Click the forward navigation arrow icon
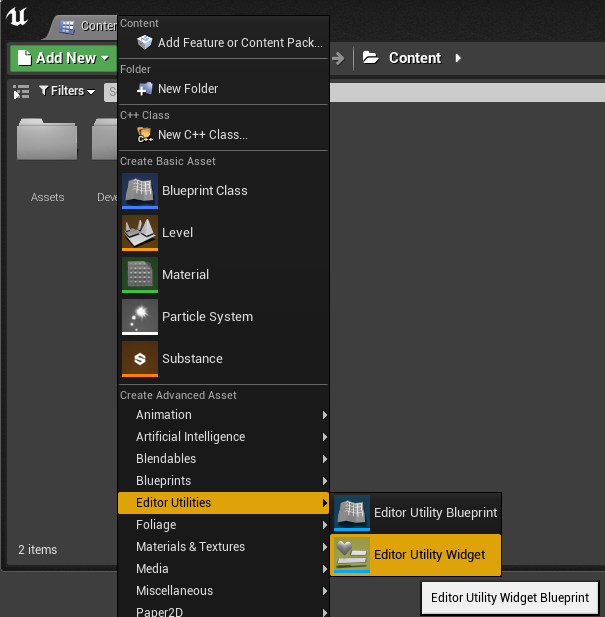605x617 pixels. [x=338, y=59]
